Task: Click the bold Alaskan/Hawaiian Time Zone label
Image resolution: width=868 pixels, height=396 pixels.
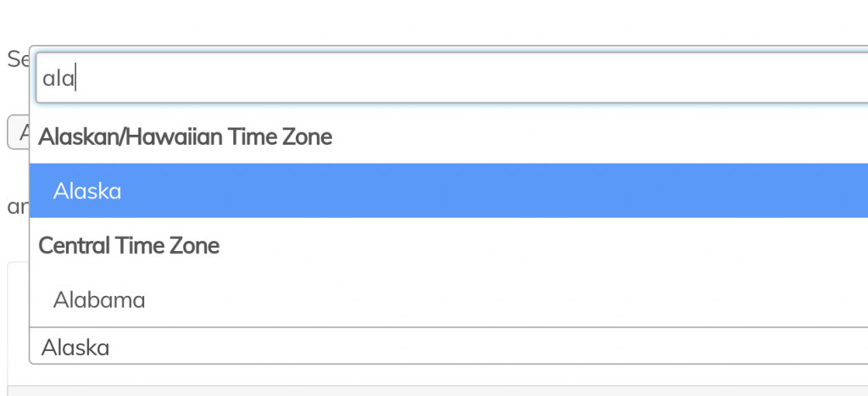Action: (x=186, y=136)
